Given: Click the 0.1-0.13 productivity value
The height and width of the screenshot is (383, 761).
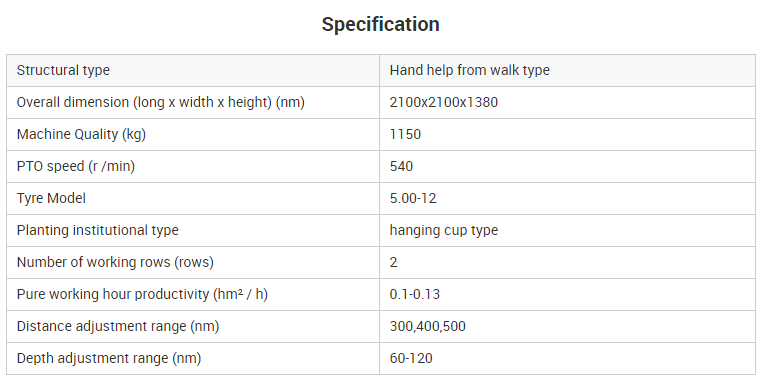Looking at the screenshot, I should point(414,294).
